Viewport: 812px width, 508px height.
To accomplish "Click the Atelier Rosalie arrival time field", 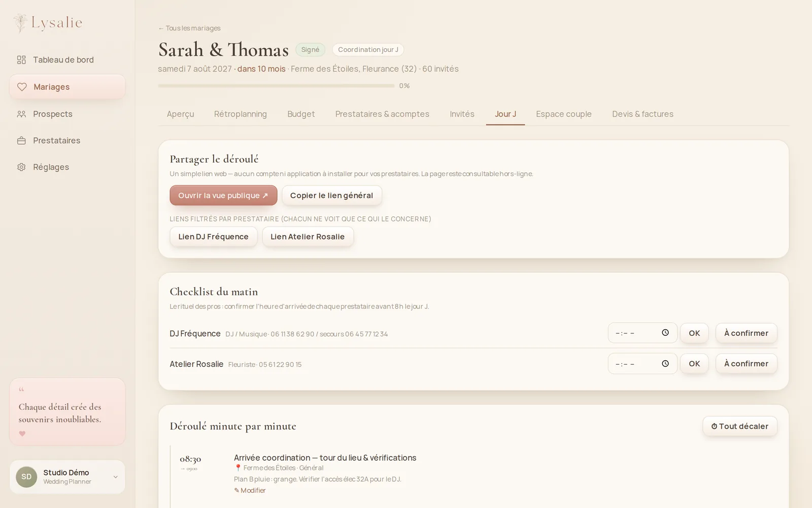I will pyautogui.click(x=642, y=364).
